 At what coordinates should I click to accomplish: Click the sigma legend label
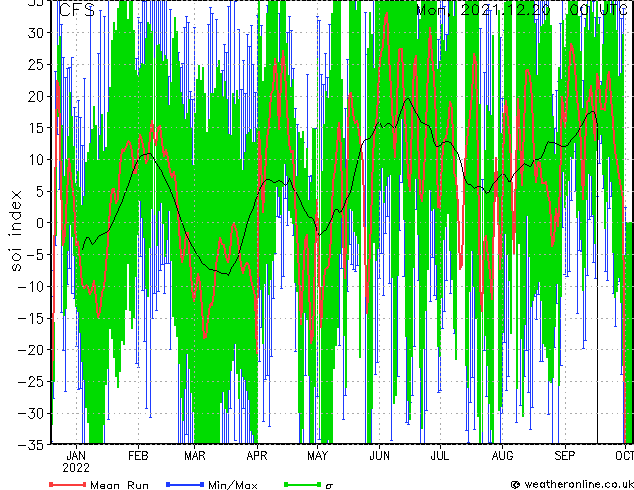329,486
